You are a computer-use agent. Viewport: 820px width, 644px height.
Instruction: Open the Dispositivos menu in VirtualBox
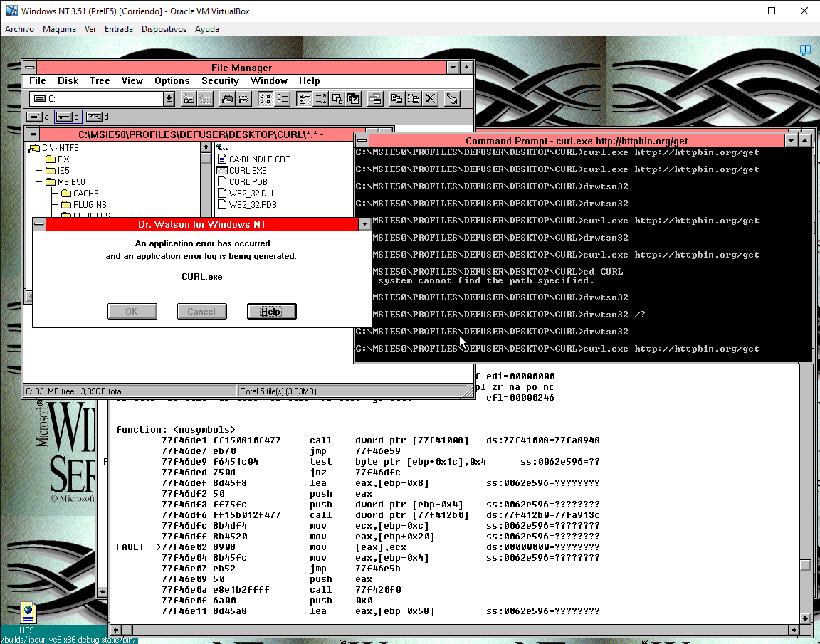pos(164,29)
